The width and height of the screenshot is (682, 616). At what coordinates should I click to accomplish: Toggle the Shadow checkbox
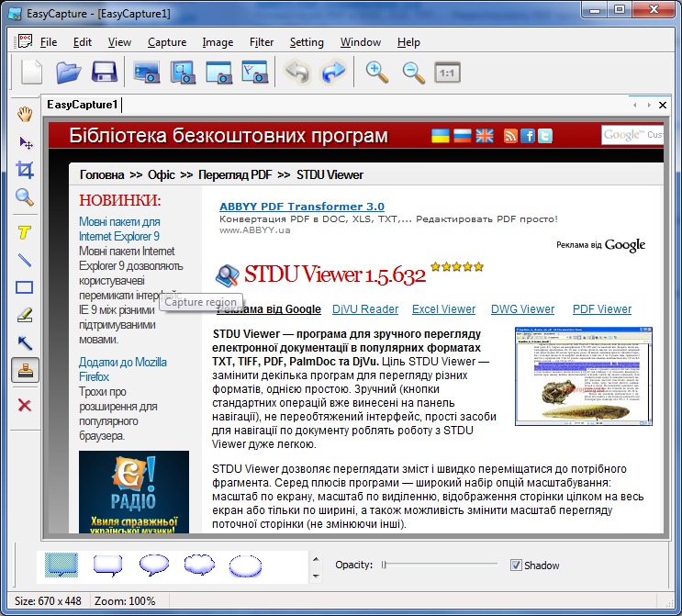(x=516, y=566)
